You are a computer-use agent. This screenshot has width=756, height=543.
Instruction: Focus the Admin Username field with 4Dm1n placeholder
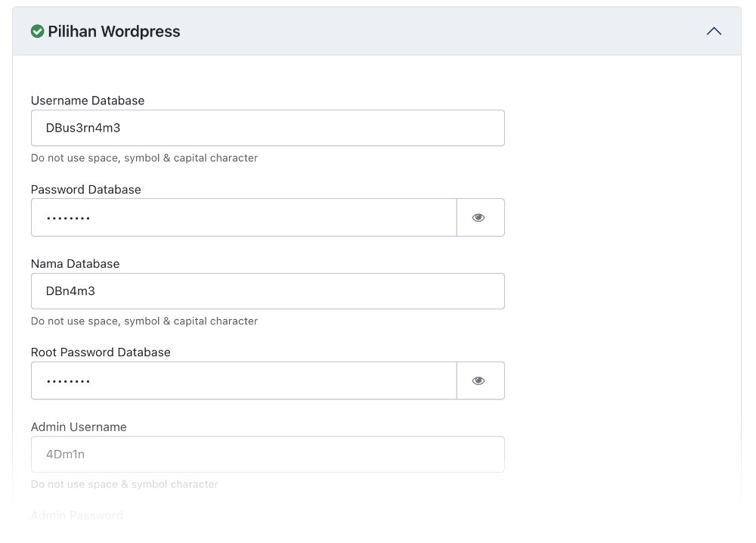(x=267, y=454)
